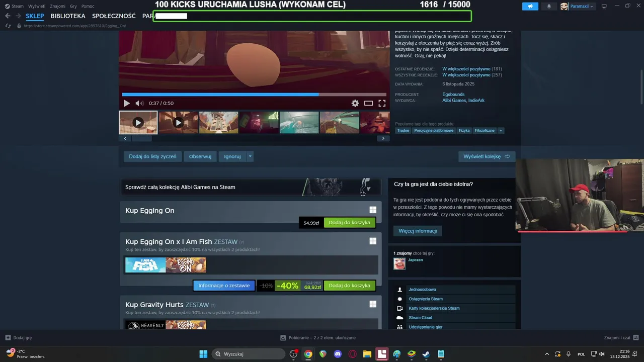Image resolution: width=644 pixels, height=362 pixels.
Task: Open Informacje o zestawie
Action: tap(224, 286)
